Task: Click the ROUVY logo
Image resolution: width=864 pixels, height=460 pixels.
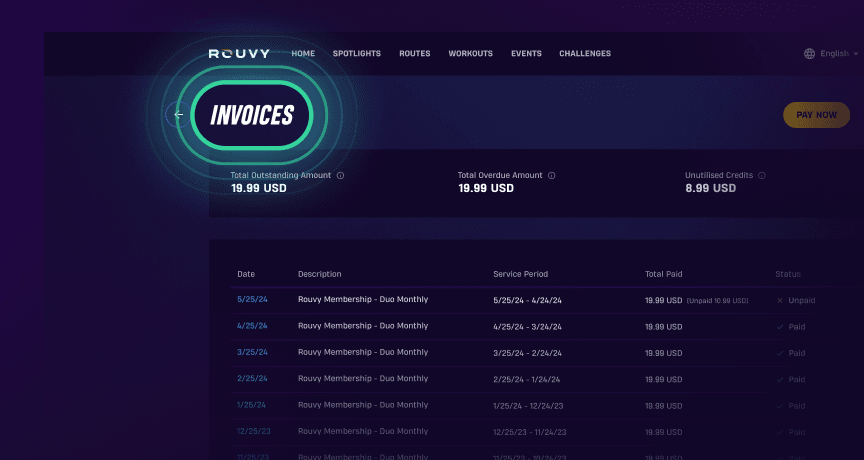Action: coord(240,54)
